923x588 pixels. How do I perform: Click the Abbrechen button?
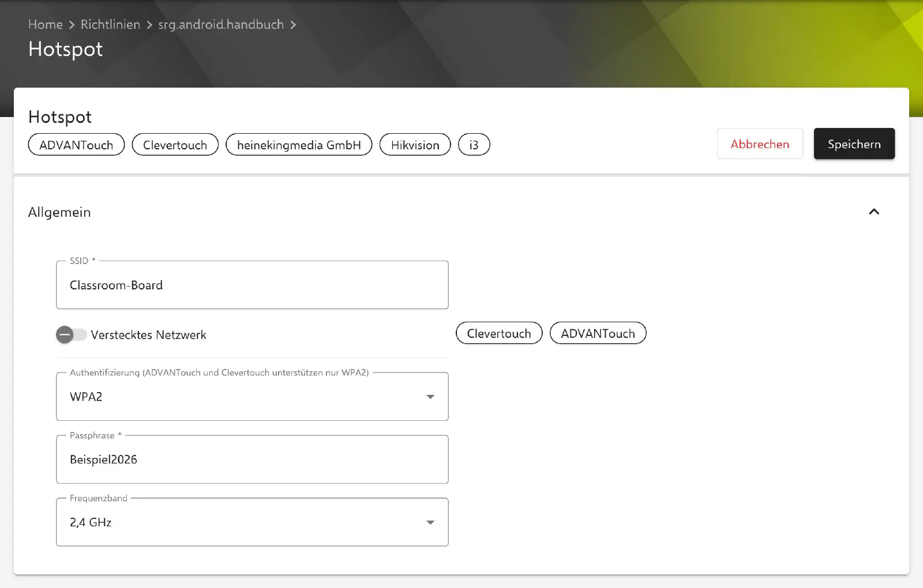[760, 144]
